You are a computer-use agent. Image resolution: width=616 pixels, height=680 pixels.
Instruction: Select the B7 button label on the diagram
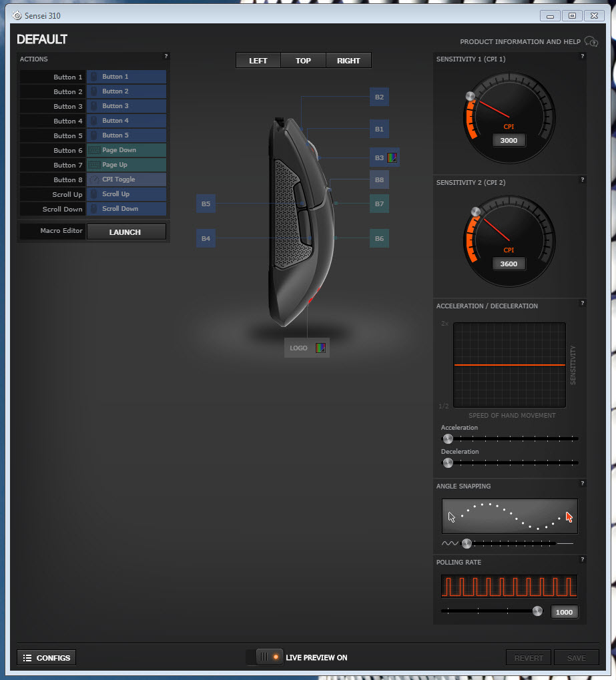(x=379, y=204)
